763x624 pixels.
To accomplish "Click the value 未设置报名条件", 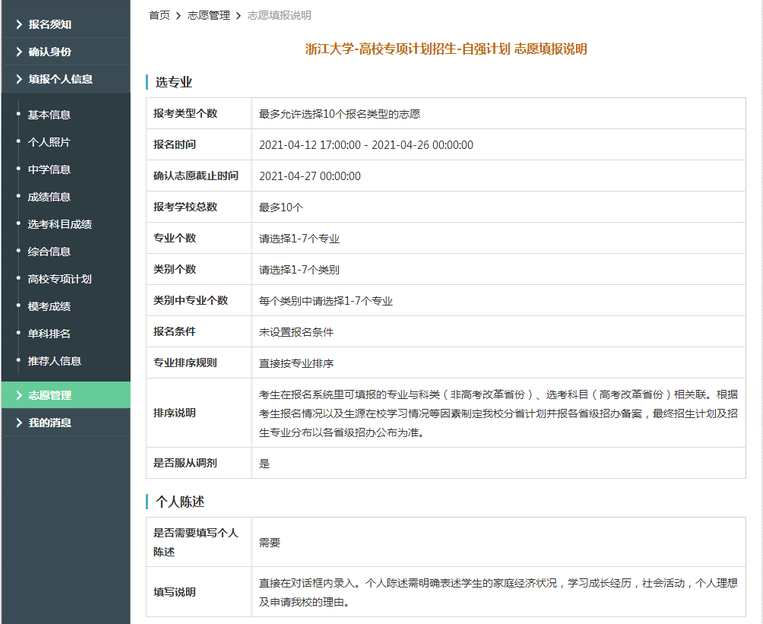I will coord(296,332).
